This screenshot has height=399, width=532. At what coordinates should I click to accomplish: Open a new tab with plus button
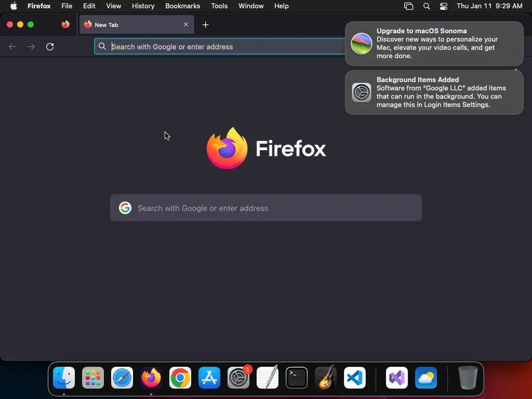tap(205, 25)
